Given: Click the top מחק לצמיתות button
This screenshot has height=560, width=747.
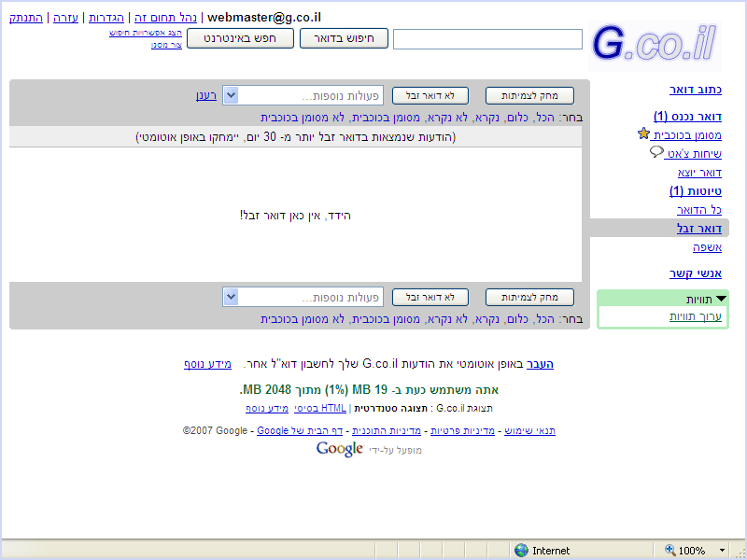Looking at the screenshot, I should (529, 96).
